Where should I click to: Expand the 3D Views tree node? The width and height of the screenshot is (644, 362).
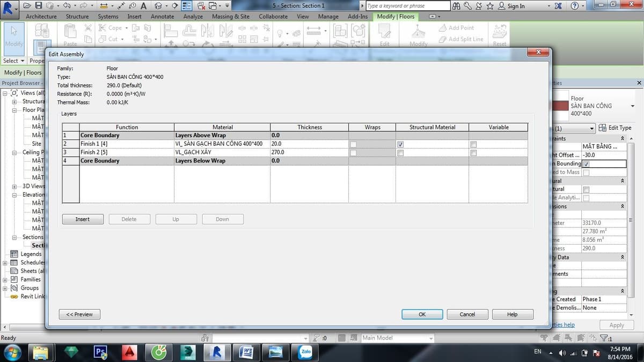pos(14,186)
